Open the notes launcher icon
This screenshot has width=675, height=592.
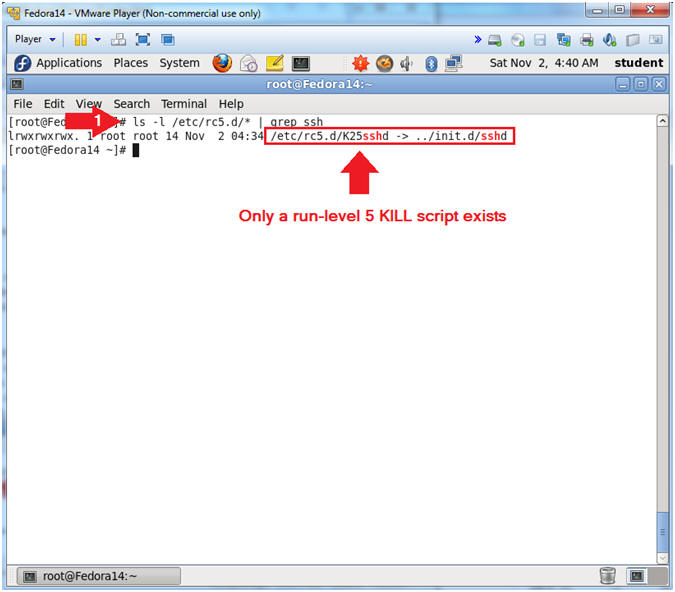275,63
